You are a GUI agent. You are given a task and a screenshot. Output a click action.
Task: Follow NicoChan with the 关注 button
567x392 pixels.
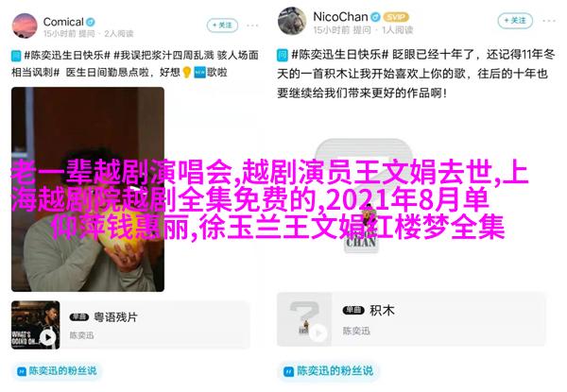tap(515, 21)
